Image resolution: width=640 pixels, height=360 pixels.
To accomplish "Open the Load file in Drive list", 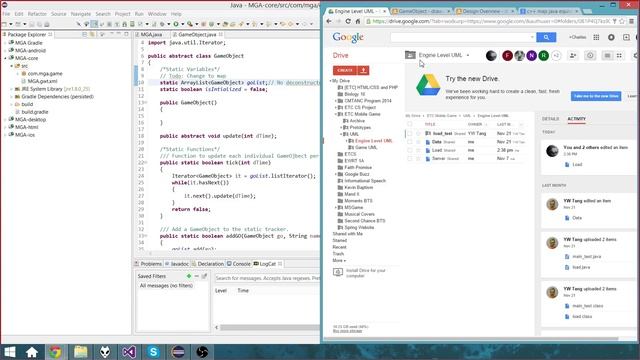I will click(437, 150).
